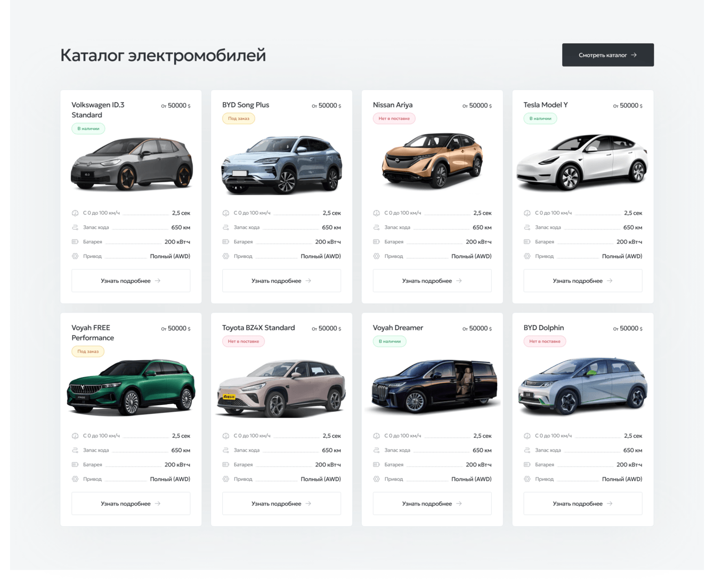The image size is (714, 588).
Task: Click the range icon on BYD Dolphin card
Action: click(x=528, y=450)
